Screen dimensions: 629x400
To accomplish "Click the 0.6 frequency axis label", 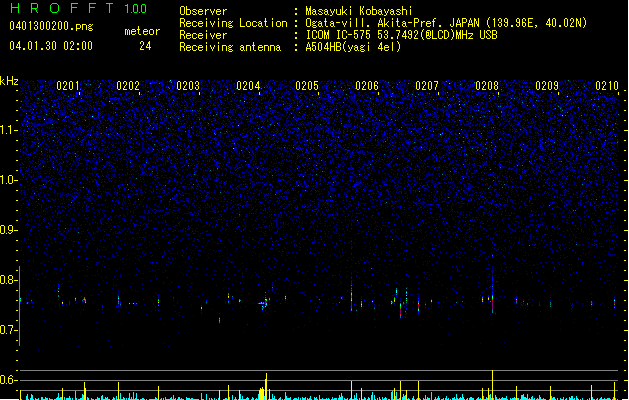I will 9,380.
